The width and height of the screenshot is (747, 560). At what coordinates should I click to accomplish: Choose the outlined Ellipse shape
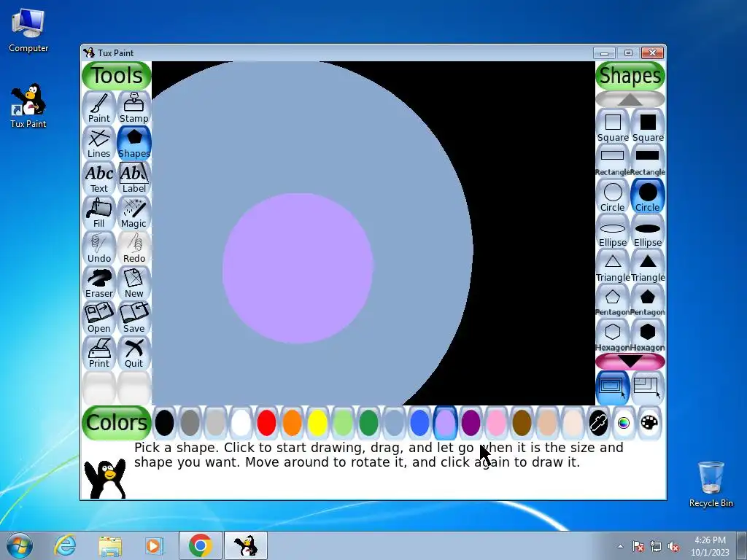click(x=613, y=231)
